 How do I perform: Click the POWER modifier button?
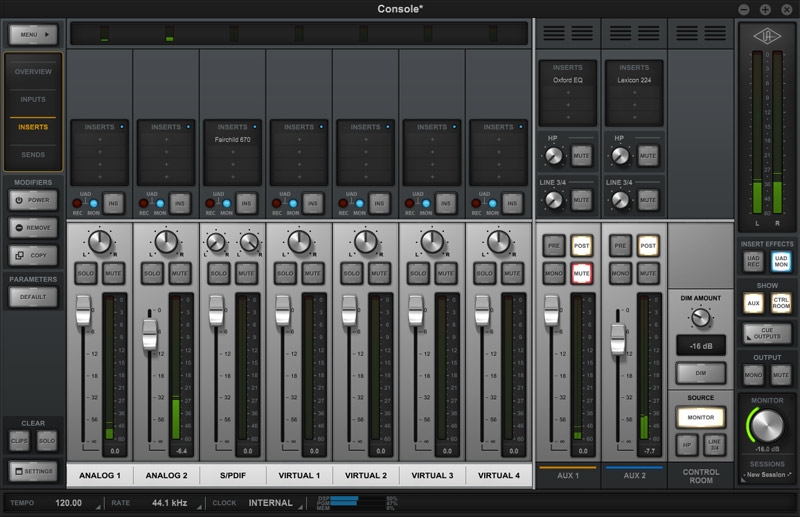pos(33,200)
